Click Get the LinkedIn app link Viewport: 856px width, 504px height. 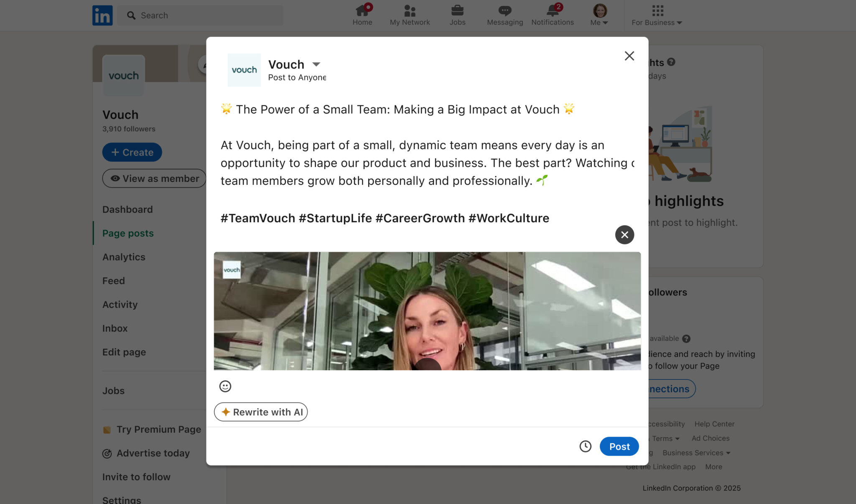click(x=661, y=467)
